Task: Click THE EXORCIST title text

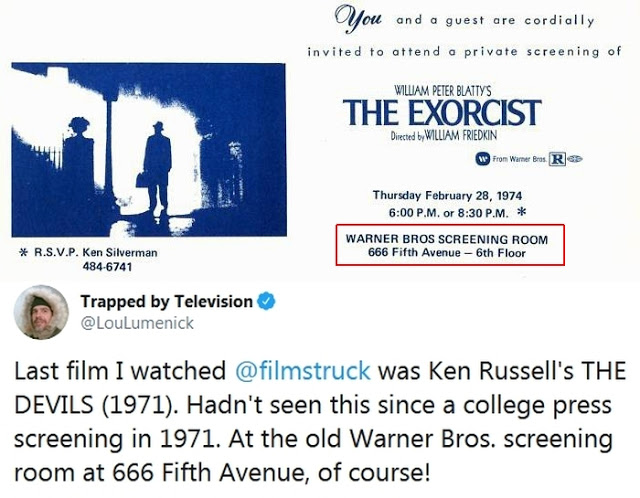Action: (x=442, y=113)
